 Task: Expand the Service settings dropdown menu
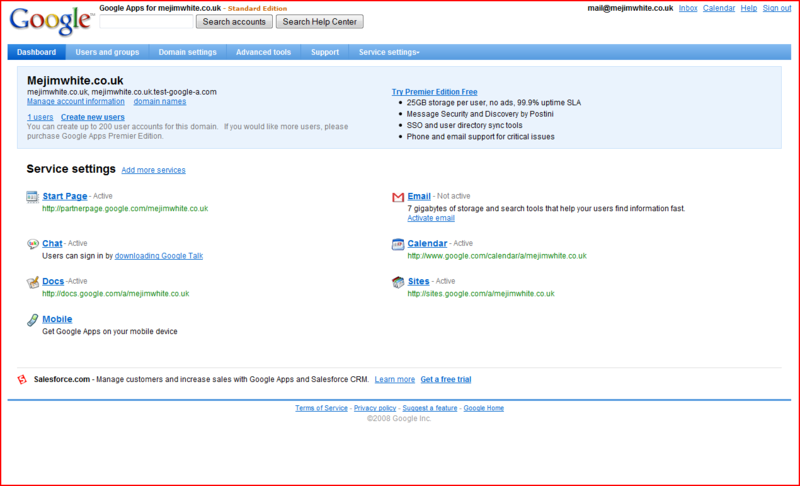389,52
